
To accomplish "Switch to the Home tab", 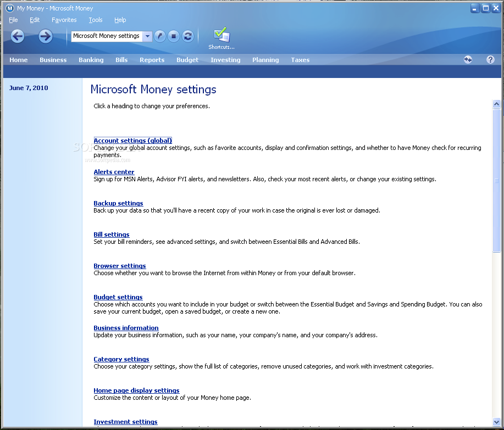I will 18,60.
